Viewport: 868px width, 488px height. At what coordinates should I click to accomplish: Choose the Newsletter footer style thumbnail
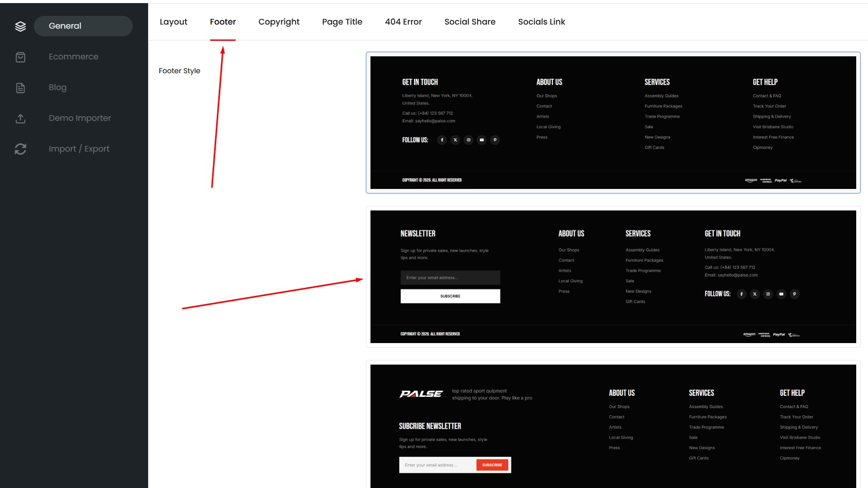tap(613, 277)
